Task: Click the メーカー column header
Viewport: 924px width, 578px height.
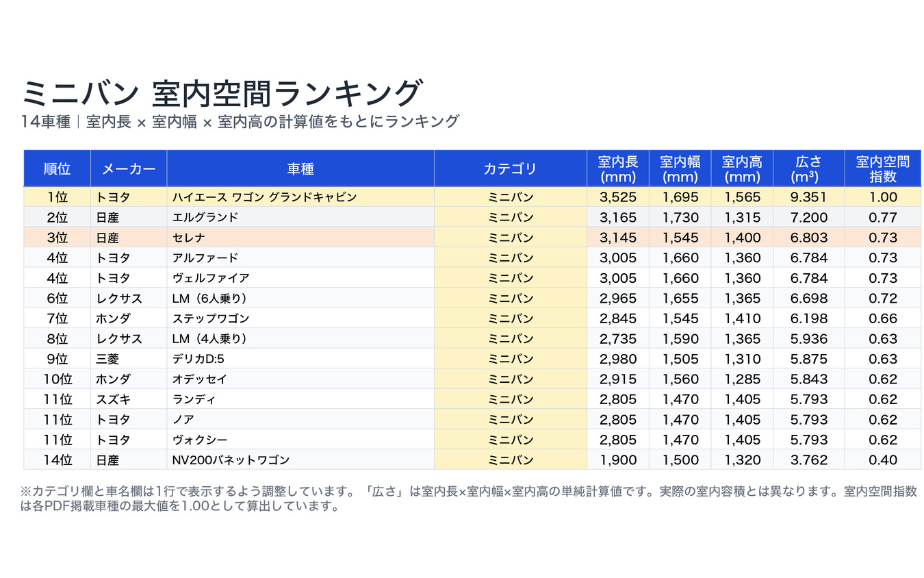Action: [x=129, y=168]
